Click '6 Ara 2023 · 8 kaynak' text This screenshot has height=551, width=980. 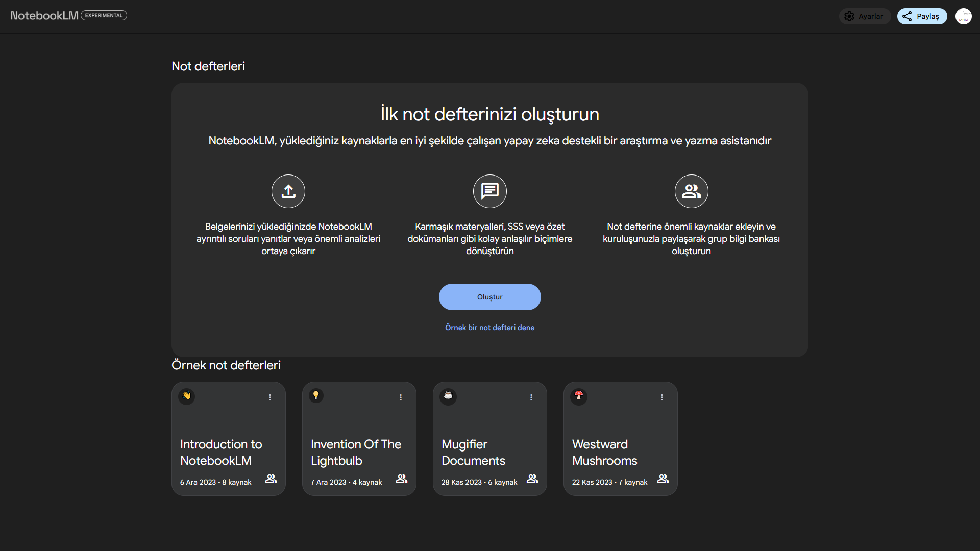pos(216,482)
